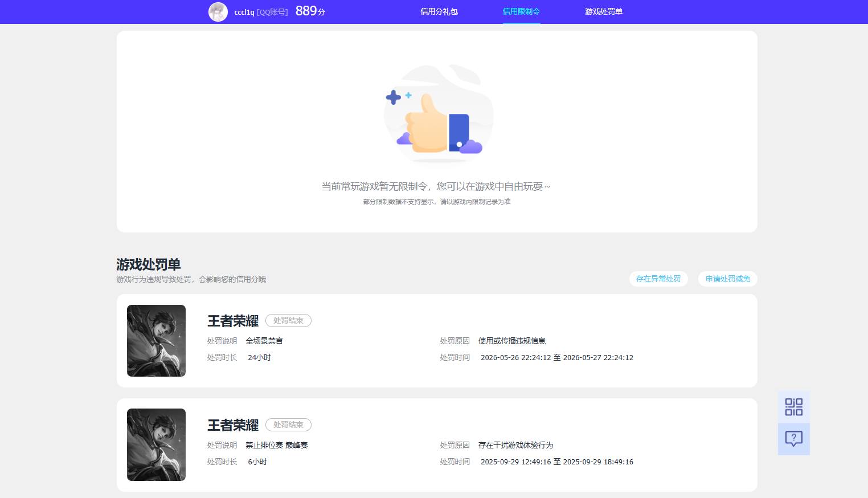Viewport: 868px width, 498px height.
Task: Select the text 全场景禁言
Action: [x=264, y=341]
